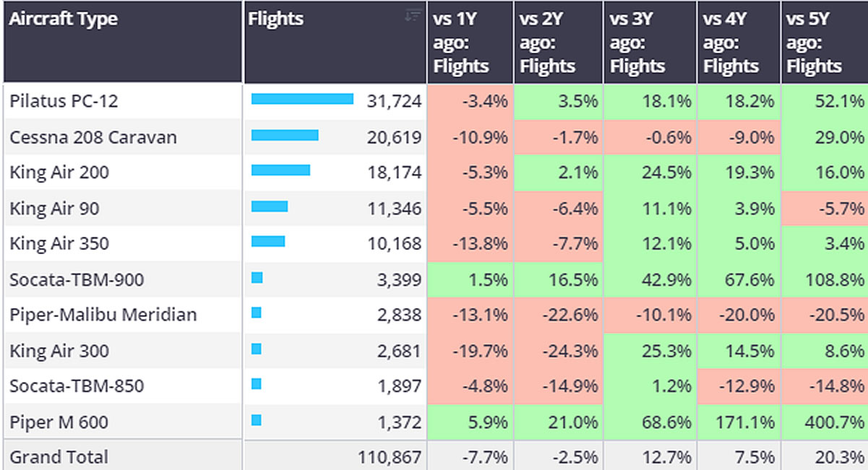Click the Pilatus PC-12 flights bar
868x470 pixels.
pos(302,100)
